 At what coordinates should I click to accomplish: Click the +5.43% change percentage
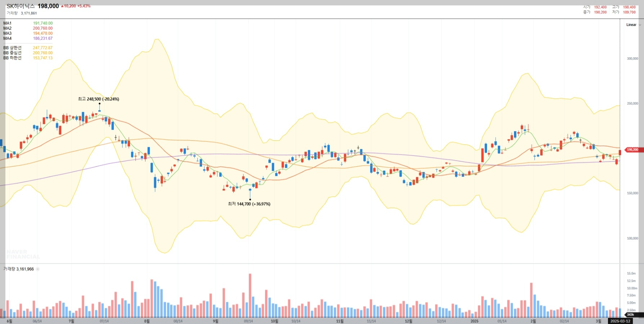click(x=84, y=6)
